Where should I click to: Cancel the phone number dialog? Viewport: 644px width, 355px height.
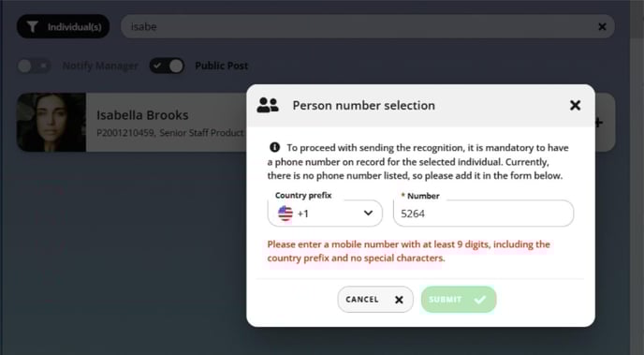click(x=375, y=300)
